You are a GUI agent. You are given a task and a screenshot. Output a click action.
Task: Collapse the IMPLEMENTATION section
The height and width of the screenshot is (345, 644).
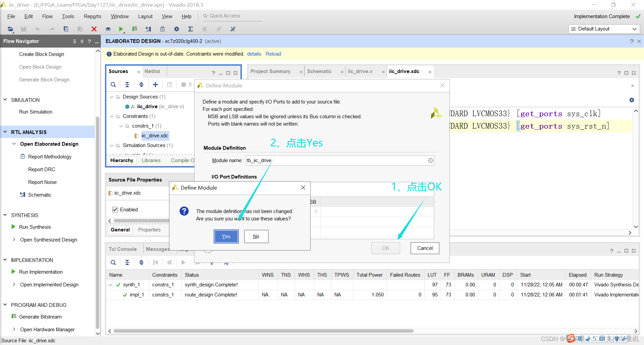(x=5, y=260)
